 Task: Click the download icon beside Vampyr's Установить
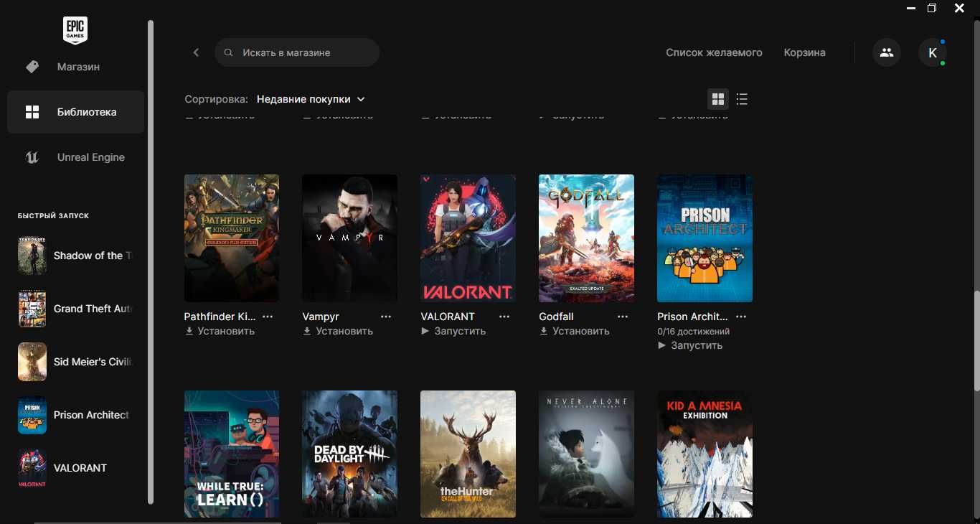pyautogui.click(x=307, y=331)
